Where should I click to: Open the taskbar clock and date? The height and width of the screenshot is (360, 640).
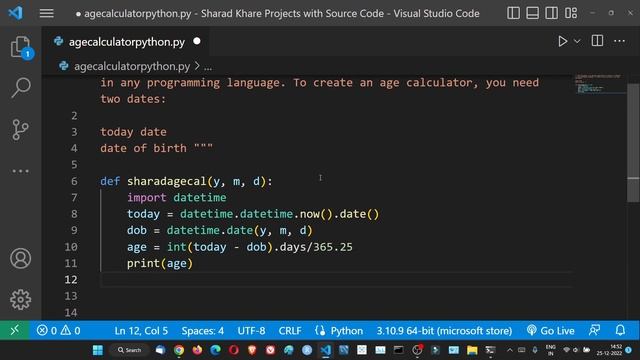(609, 350)
